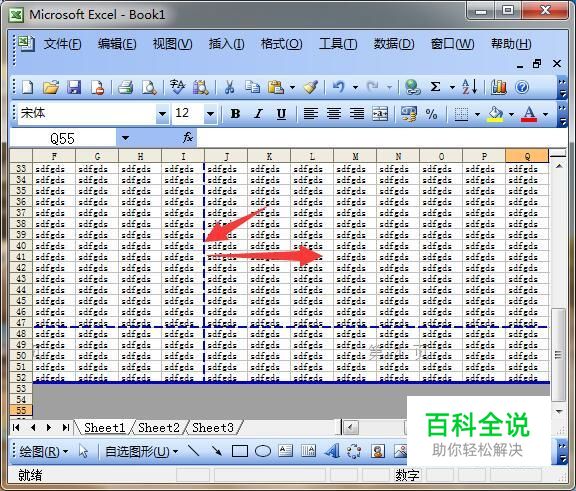Draw a Rectangle shape tool
This screenshot has height=491, width=576.
[240, 451]
